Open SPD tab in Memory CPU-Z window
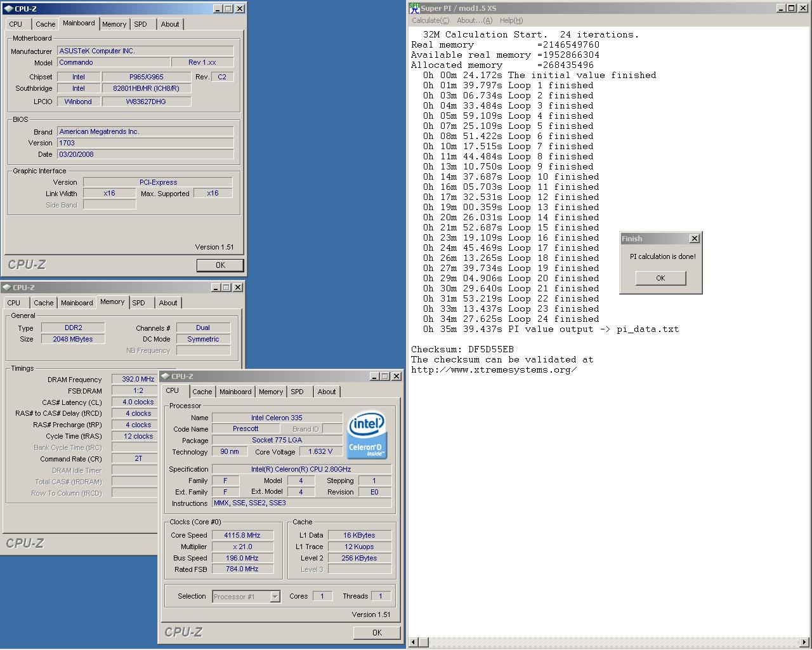The width and height of the screenshot is (812, 650). click(139, 303)
